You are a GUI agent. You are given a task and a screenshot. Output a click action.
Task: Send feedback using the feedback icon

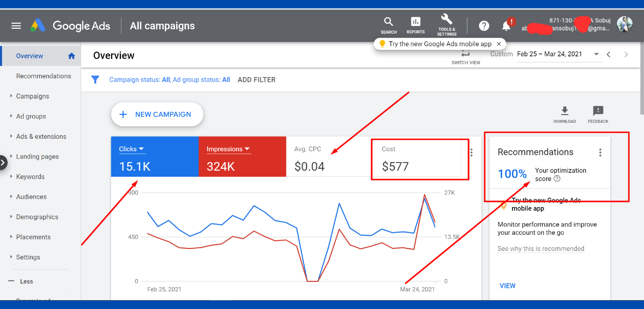pyautogui.click(x=598, y=111)
